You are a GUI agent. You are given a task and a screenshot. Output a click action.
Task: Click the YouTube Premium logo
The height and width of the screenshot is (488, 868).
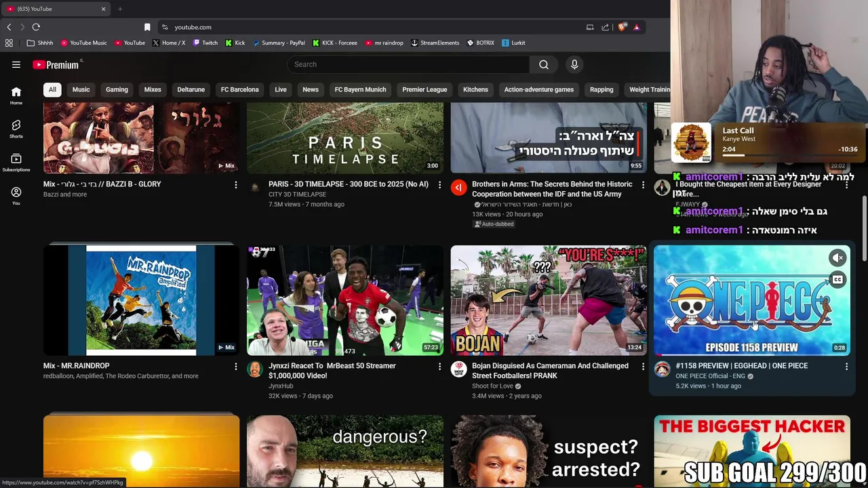(x=56, y=64)
